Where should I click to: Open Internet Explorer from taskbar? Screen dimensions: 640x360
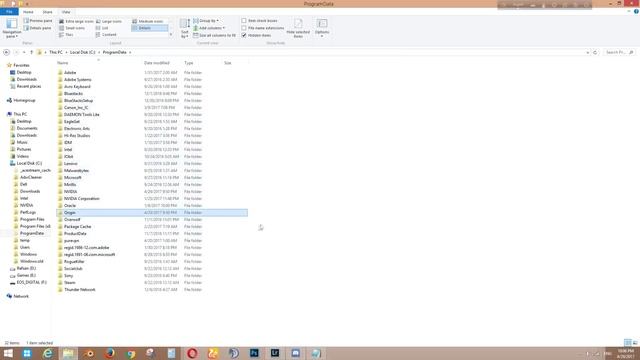point(48,353)
